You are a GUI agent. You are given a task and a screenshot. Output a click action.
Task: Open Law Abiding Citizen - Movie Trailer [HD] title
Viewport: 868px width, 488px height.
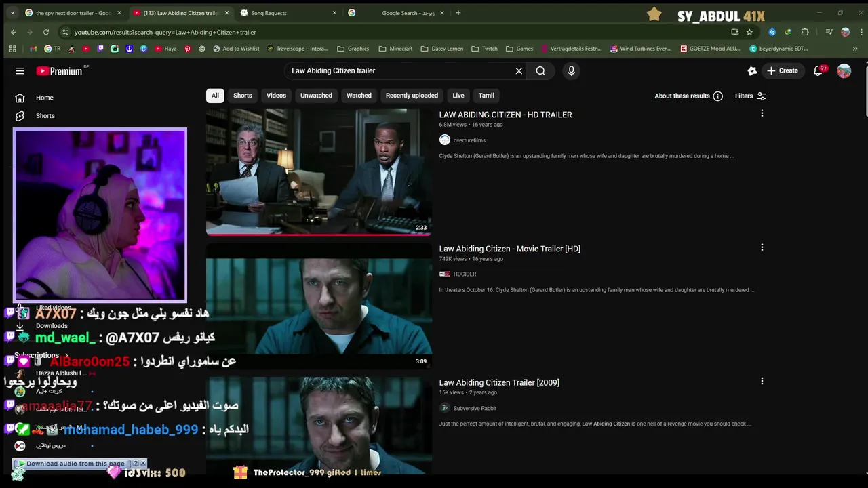(509, 249)
